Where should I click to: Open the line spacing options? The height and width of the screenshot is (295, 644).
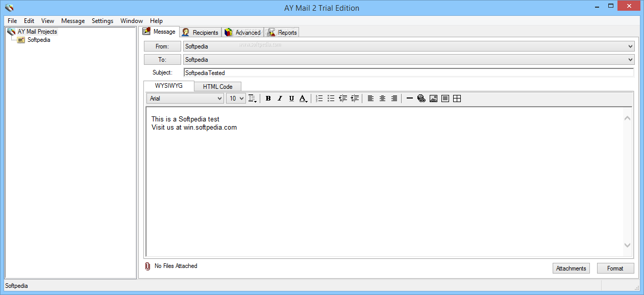[x=253, y=99]
